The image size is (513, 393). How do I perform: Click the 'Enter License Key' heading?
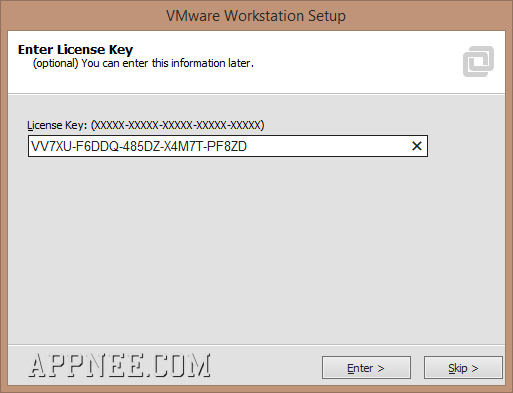pyautogui.click(x=75, y=49)
